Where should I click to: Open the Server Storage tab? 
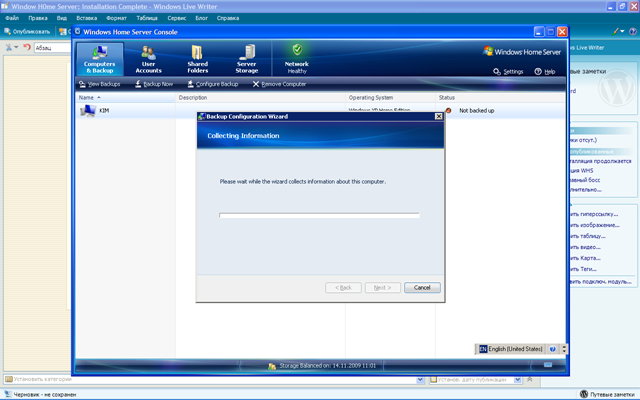247,59
